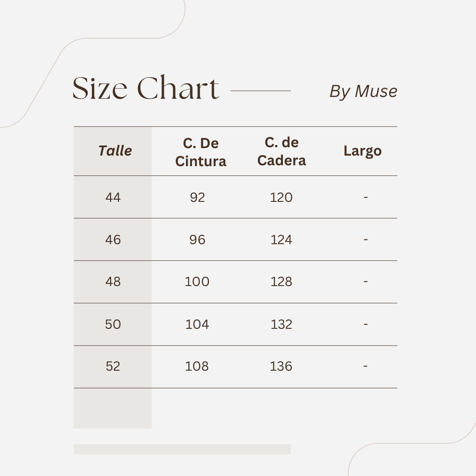476x476 pixels.
Task: Click the Size Chart title
Action: [x=145, y=88]
